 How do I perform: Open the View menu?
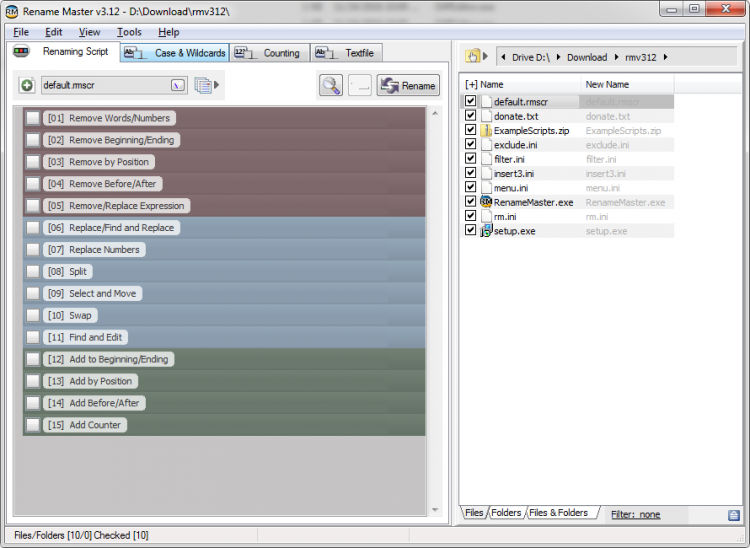(x=89, y=32)
